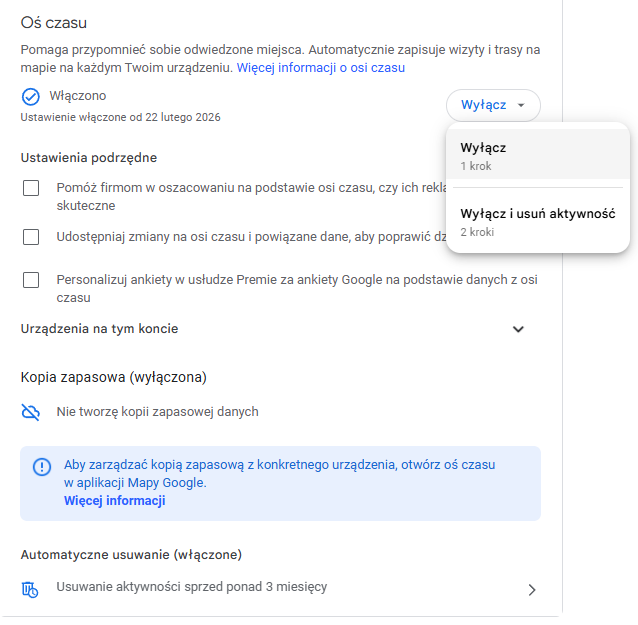
Task: Enable the Udostępniaj zmiany na osi czasu checkbox
Action: pos(31,237)
